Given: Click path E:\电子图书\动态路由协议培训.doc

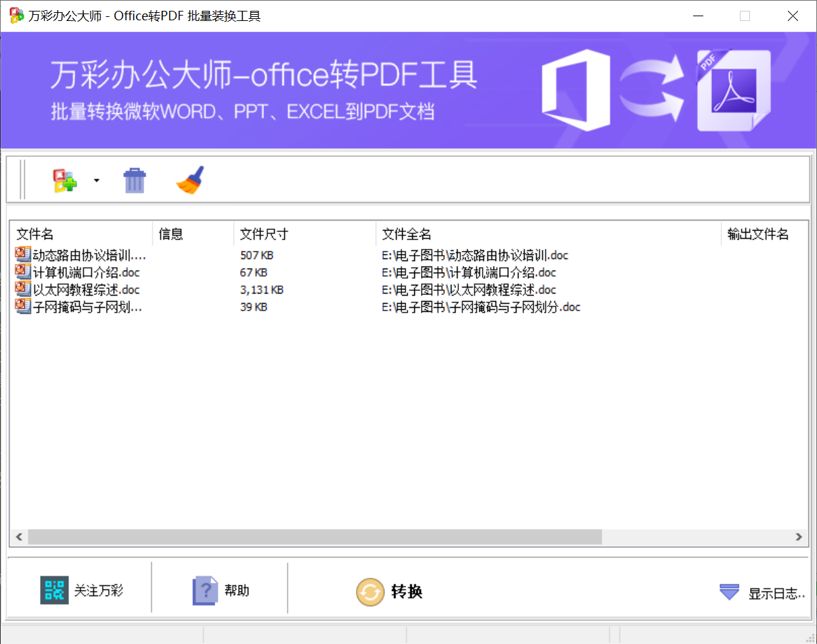Looking at the screenshot, I should [475, 255].
